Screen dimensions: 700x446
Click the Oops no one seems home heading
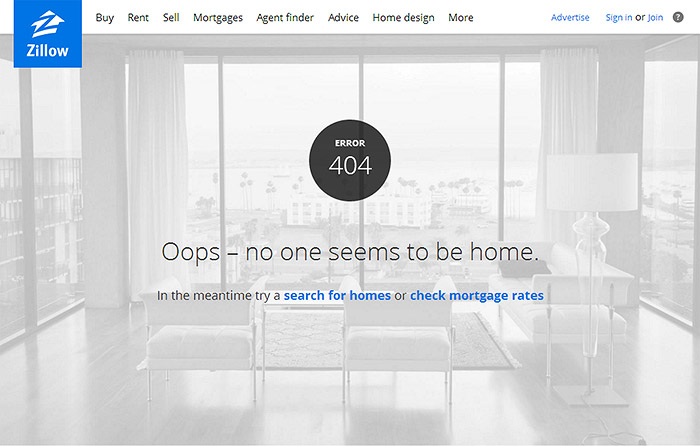pyautogui.click(x=350, y=252)
